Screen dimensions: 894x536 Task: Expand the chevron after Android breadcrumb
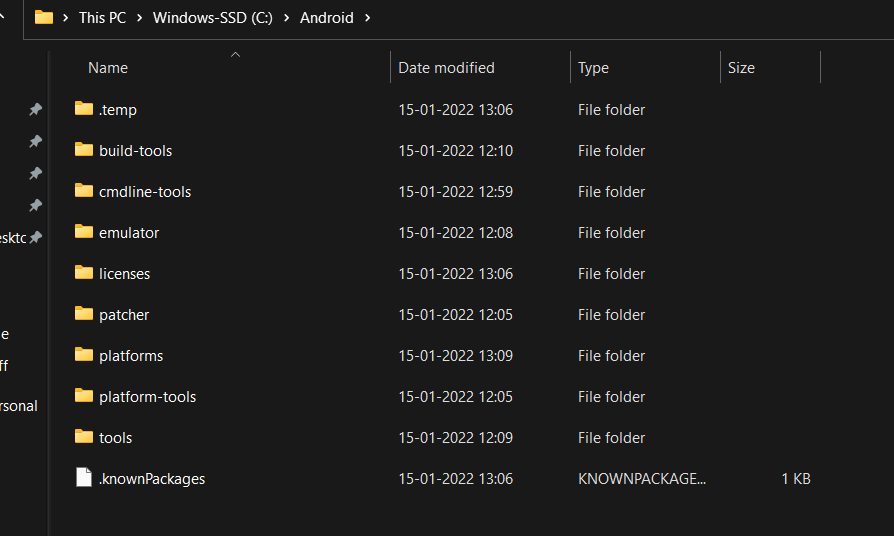pyautogui.click(x=367, y=18)
